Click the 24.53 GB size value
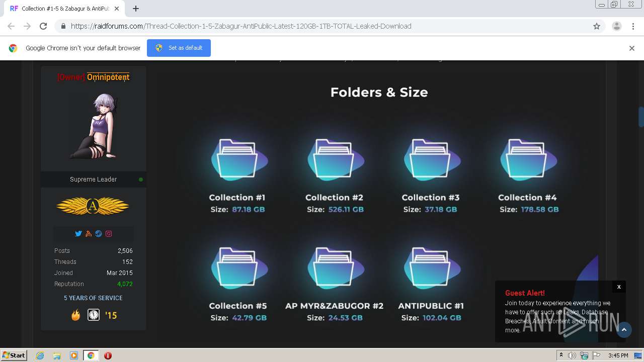This screenshot has height=362, width=644. 345,318
